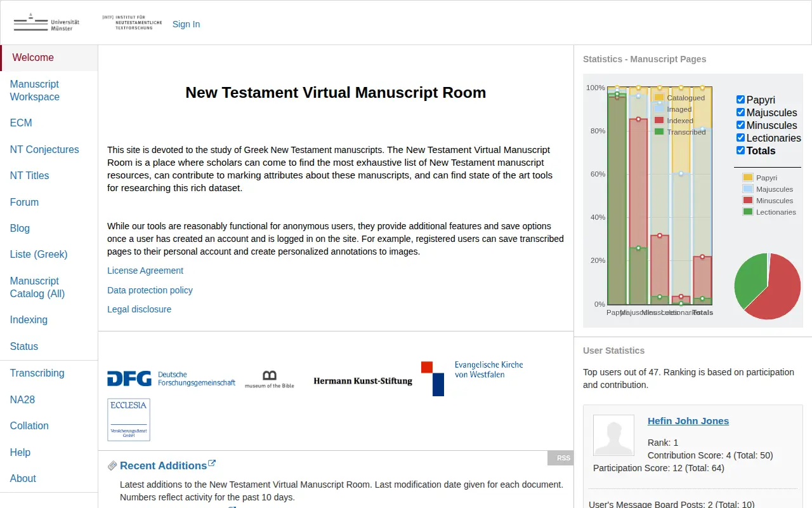Open NT Conjectures
812x508 pixels.
[x=44, y=150]
